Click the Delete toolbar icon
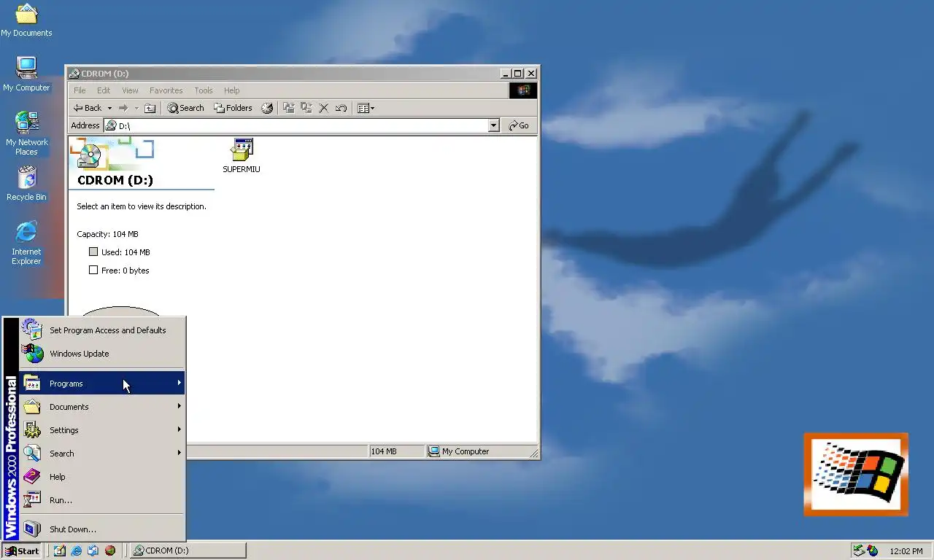This screenshot has width=934, height=560. 324,108
